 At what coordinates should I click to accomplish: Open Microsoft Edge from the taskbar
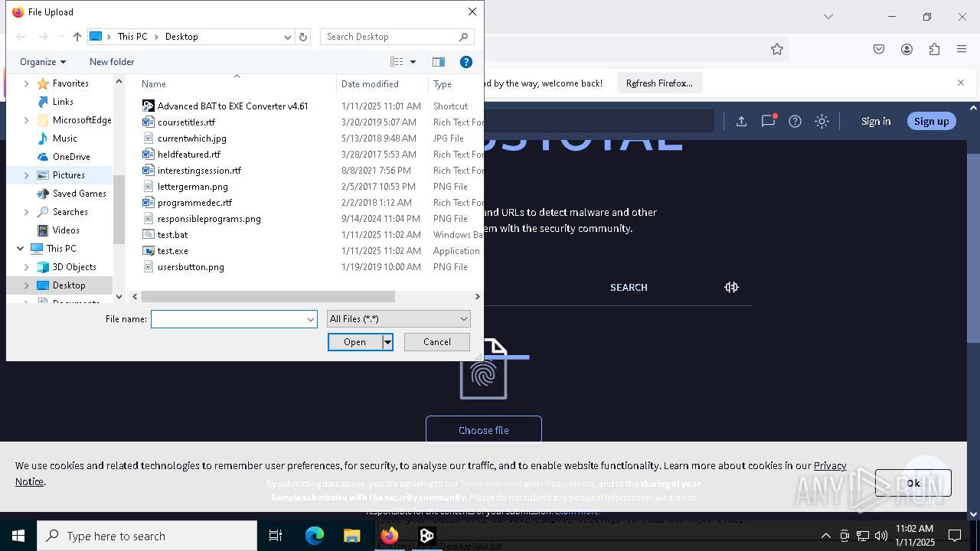pos(315,536)
